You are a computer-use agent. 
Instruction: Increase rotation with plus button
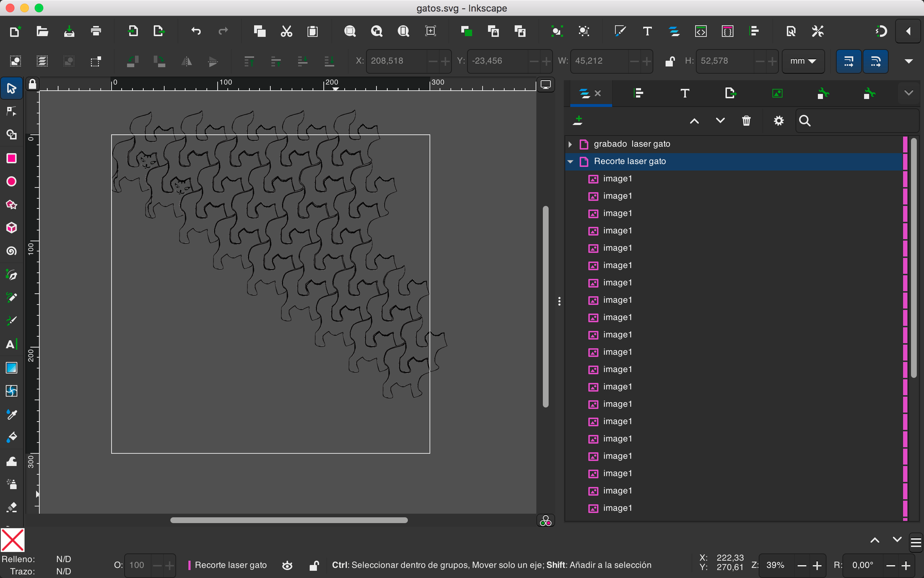[906, 565]
